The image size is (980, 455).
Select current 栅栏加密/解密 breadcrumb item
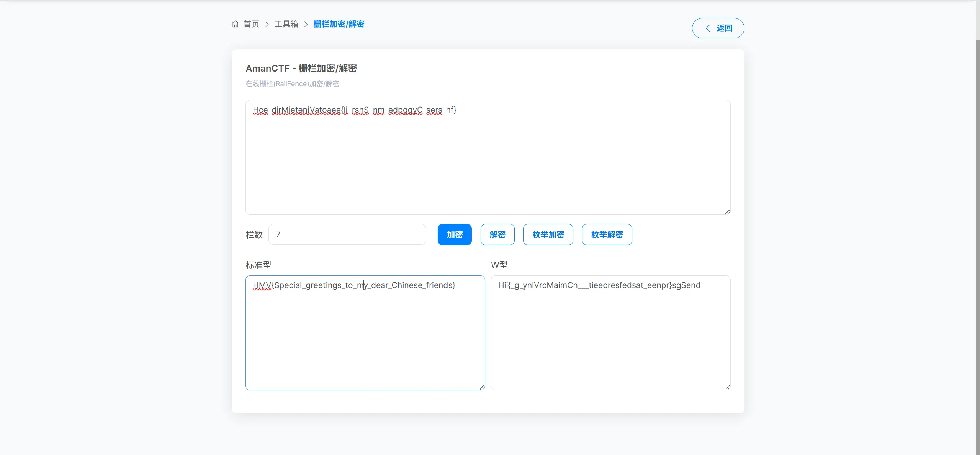point(339,24)
